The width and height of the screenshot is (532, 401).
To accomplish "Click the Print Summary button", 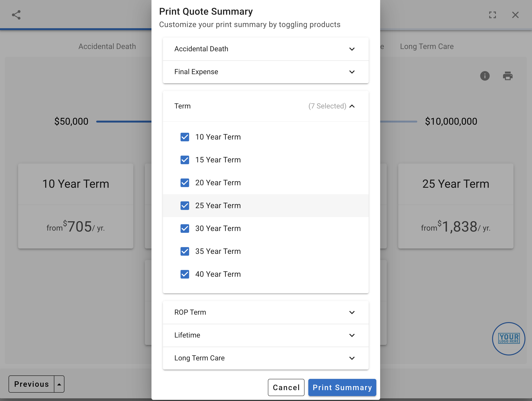I will click(x=342, y=387).
